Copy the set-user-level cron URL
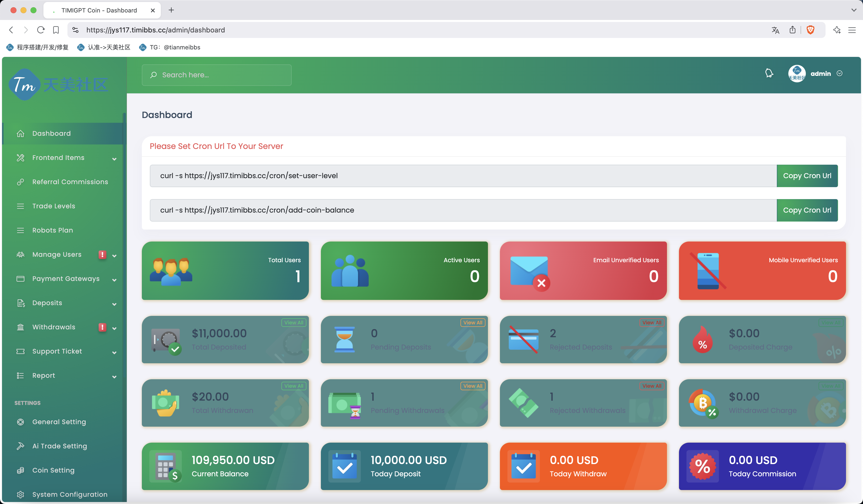This screenshot has height=504, width=863. pyautogui.click(x=807, y=176)
